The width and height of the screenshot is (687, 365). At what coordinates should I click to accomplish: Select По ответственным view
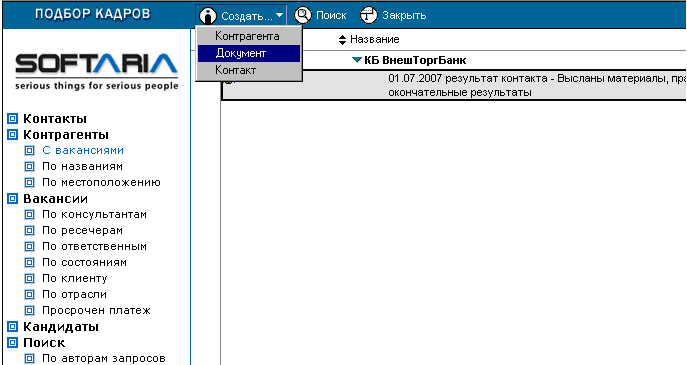coord(94,247)
